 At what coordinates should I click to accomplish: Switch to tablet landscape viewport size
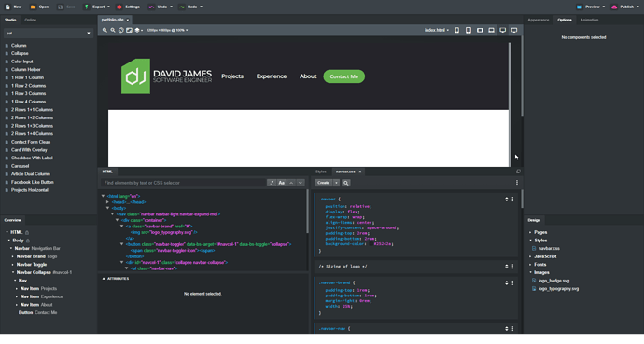coord(480,30)
